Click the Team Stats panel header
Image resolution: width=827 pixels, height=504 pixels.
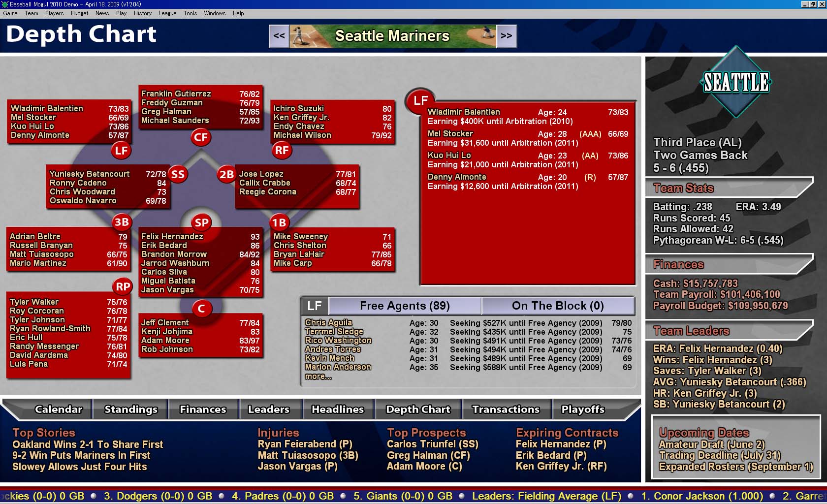tap(729, 188)
